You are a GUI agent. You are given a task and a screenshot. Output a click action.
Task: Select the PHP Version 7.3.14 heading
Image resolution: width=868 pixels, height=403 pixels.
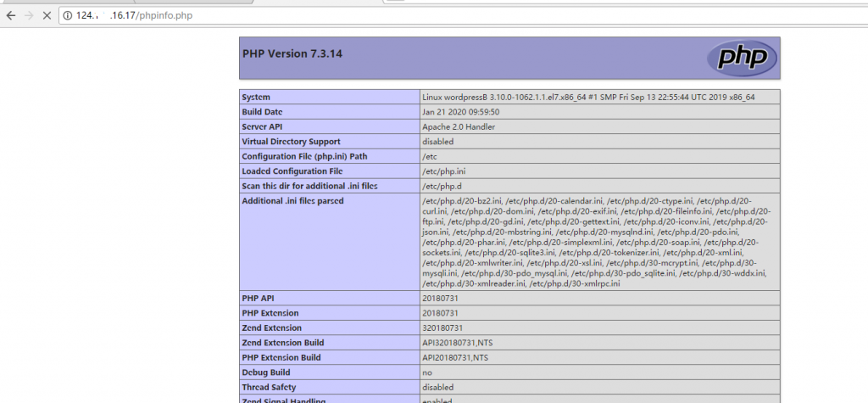pyautogui.click(x=292, y=53)
